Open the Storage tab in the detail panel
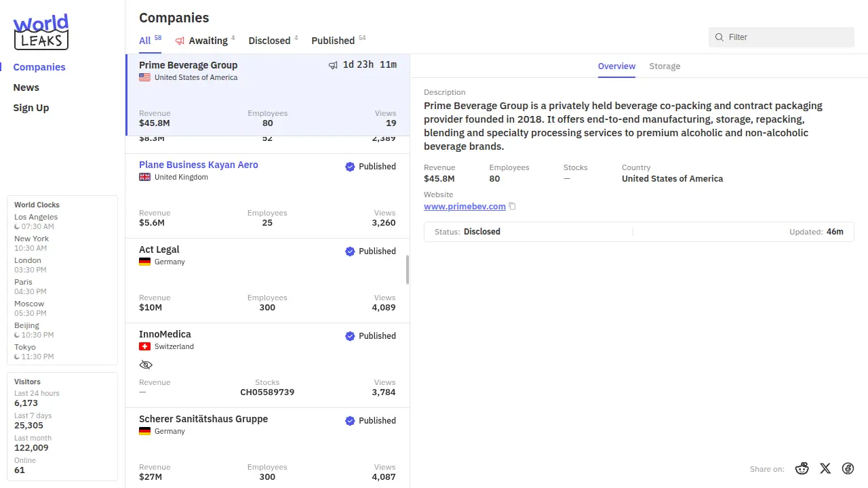This screenshot has height=488, width=868. (x=664, y=66)
